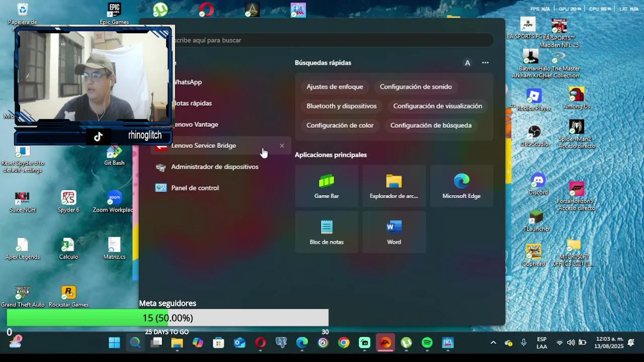Viewport: 644px width, 362px height.
Task: Select the Roblox Player desktop icon
Action: point(534,100)
